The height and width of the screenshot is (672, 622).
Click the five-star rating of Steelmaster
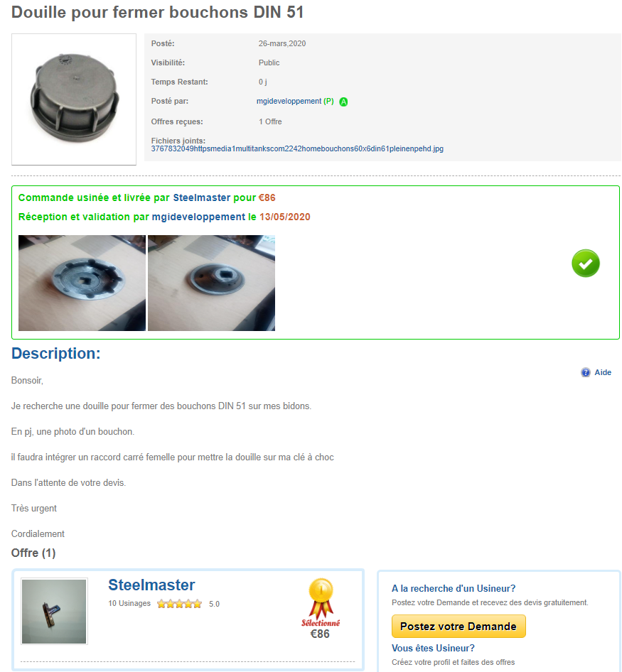179,604
